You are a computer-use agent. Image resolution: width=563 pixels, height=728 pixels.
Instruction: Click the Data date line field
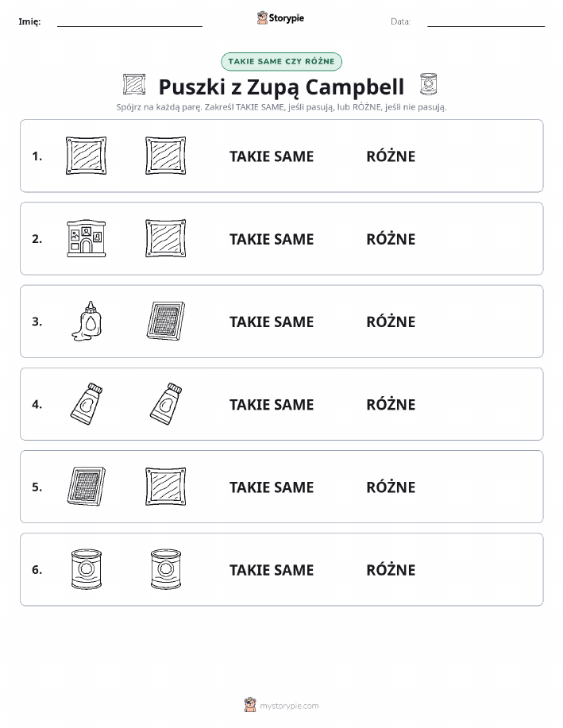point(486,21)
